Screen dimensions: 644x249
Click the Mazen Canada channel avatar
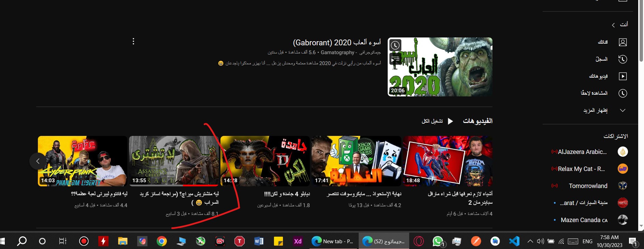pyautogui.click(x=623, y=220)
